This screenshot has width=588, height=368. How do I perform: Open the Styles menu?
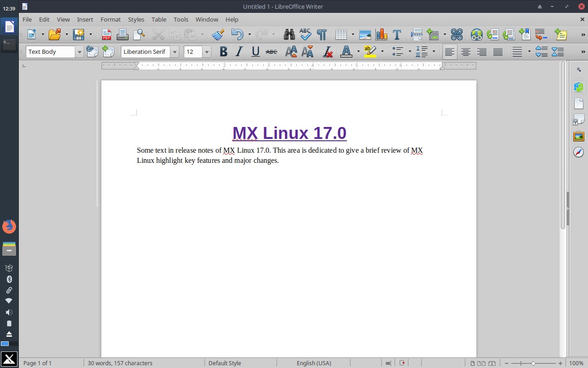136,19
